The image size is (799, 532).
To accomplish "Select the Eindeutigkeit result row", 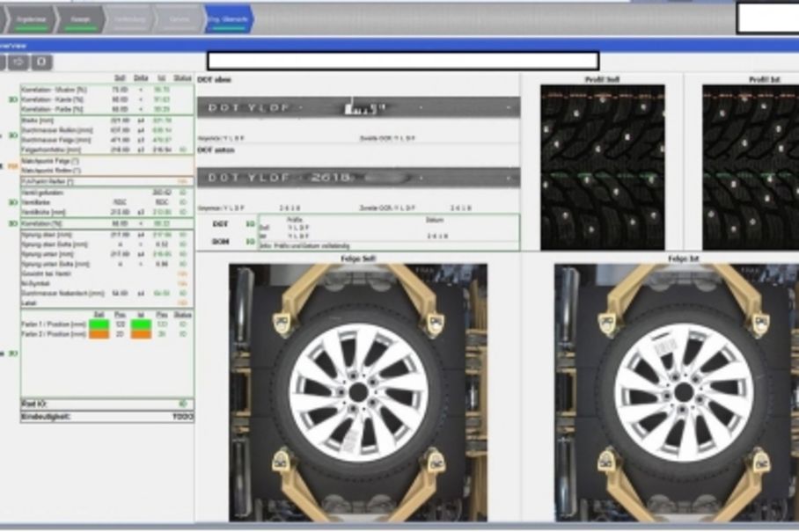I will pos(106,416).
